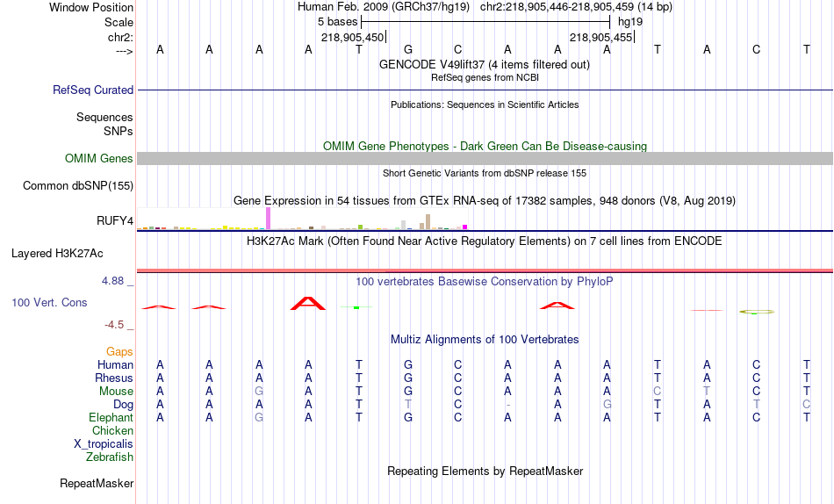Click the blue RefSeq Curated gene line
834x504 pixels.
[485, 90]
